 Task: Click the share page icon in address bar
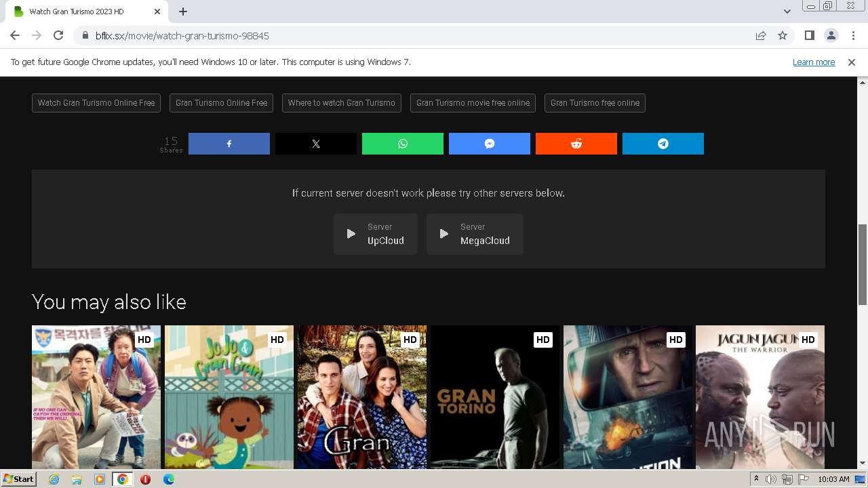pos(761,35)
